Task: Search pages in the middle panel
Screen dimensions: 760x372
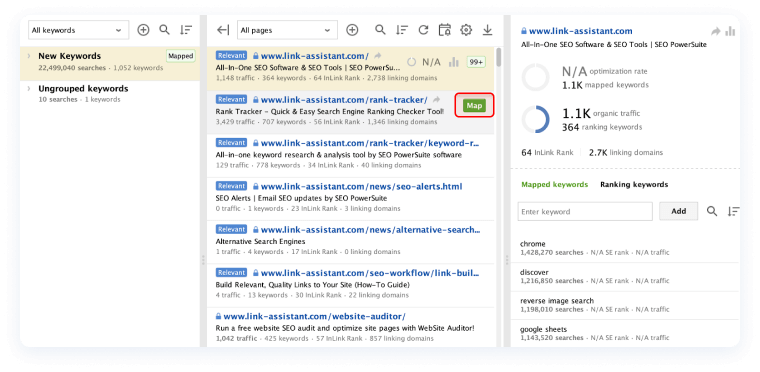Action: click(380, 30)
